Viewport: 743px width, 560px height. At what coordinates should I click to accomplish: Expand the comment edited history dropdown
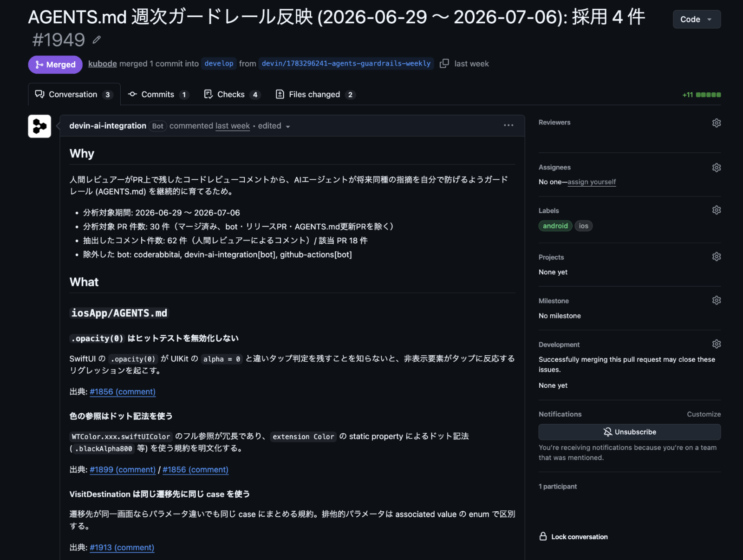(x=274, y=126)
